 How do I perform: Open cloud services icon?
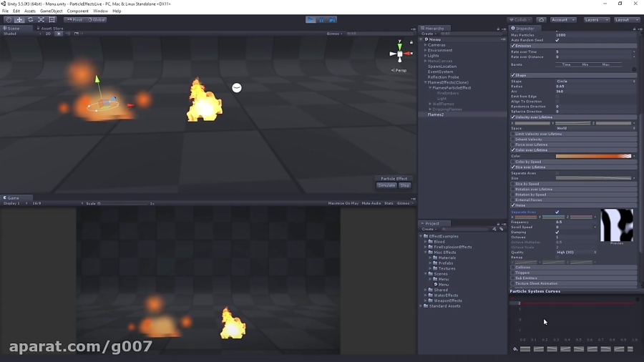(542, 20)
